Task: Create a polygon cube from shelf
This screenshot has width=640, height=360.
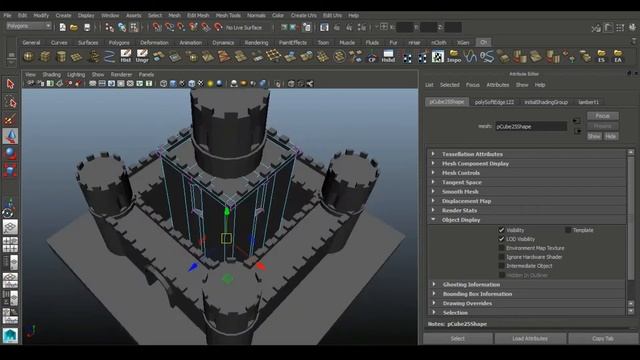Action: coord(44,56)
